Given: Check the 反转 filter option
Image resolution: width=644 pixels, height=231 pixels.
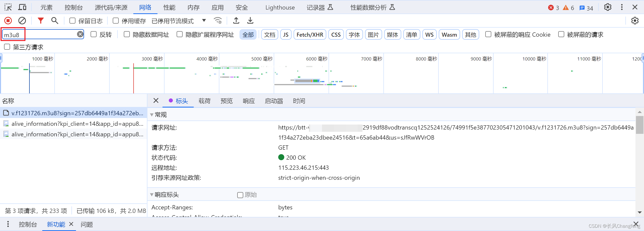Looking at the screenshot, I should tap(94, 34).
